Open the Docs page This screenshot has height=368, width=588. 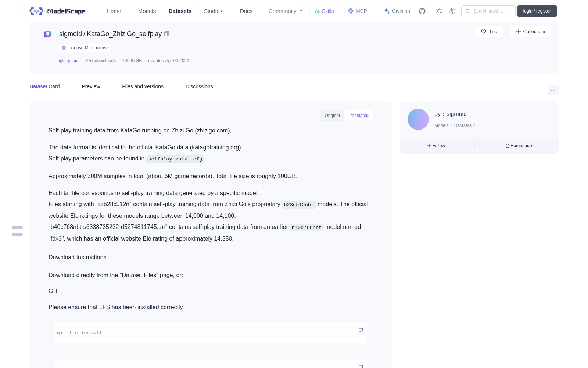click(246, 11)
